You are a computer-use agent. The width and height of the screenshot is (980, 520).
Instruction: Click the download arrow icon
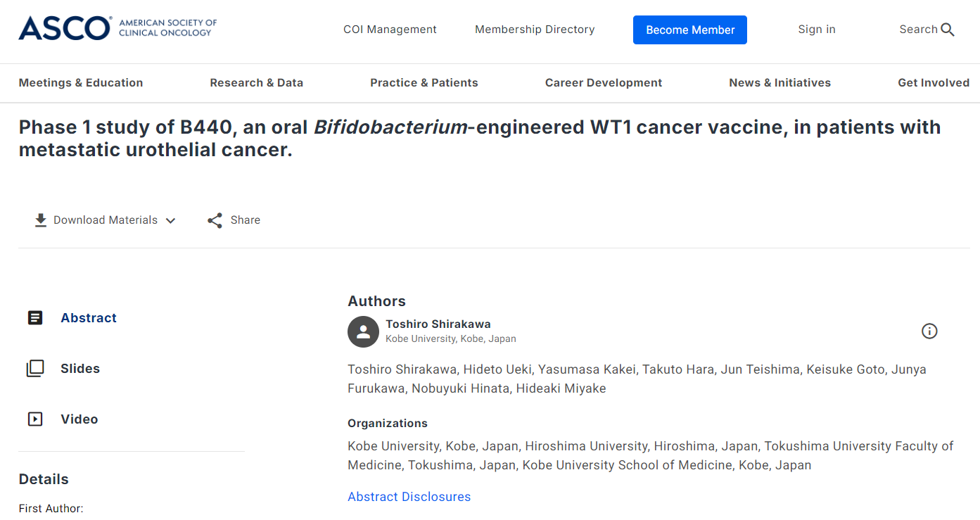click(x=41, y=220)
